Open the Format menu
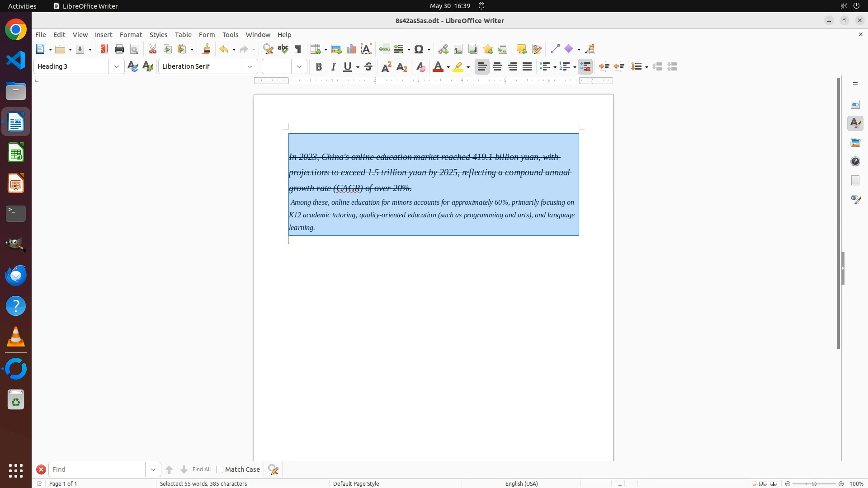Screen dimensions: 868x488 click(x=131, y=35)
